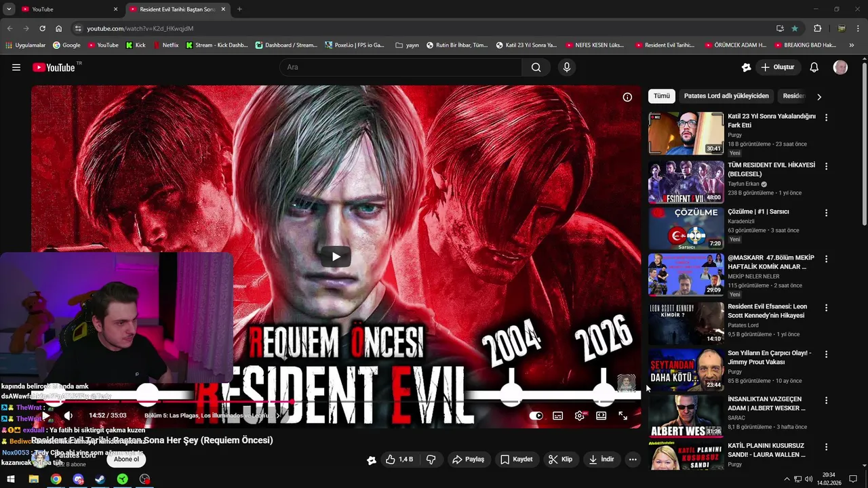Viewport: 868px width, 488px height.
Task: Play the video using the center button
Action: pos(336,256)
